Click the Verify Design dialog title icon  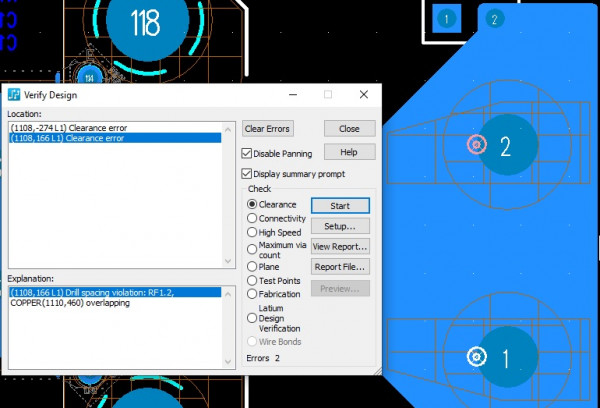tap(15, 95)
